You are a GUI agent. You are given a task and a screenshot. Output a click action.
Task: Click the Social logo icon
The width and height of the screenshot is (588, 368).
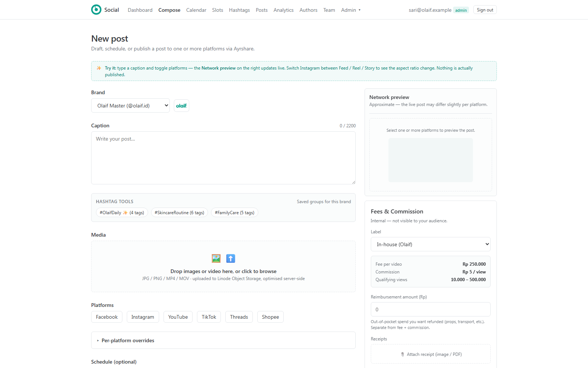point(96,10)
